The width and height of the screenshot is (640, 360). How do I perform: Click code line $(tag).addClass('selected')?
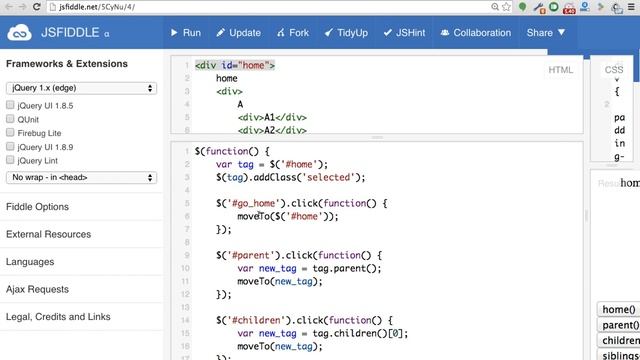pyautogui.click(x=291, y=178)
